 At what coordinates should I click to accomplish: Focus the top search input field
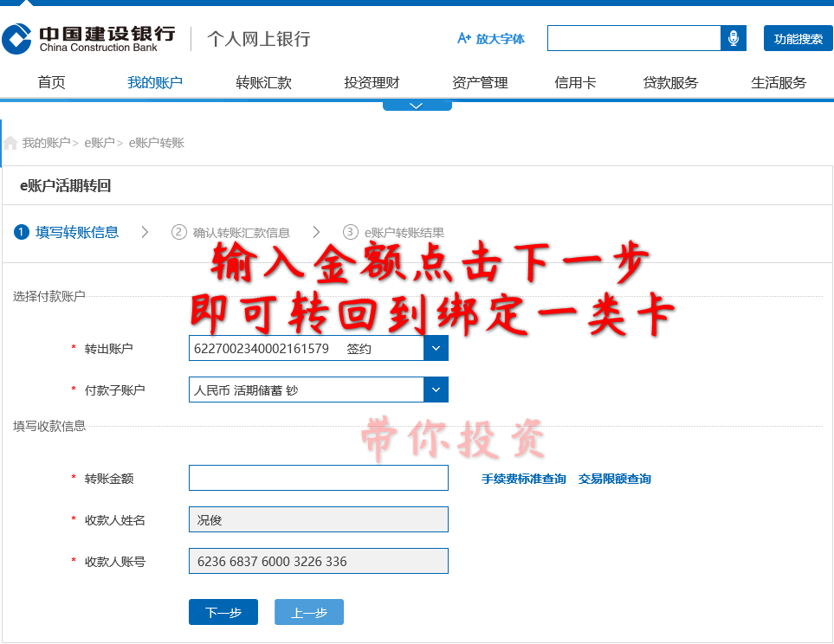(634, 38)
